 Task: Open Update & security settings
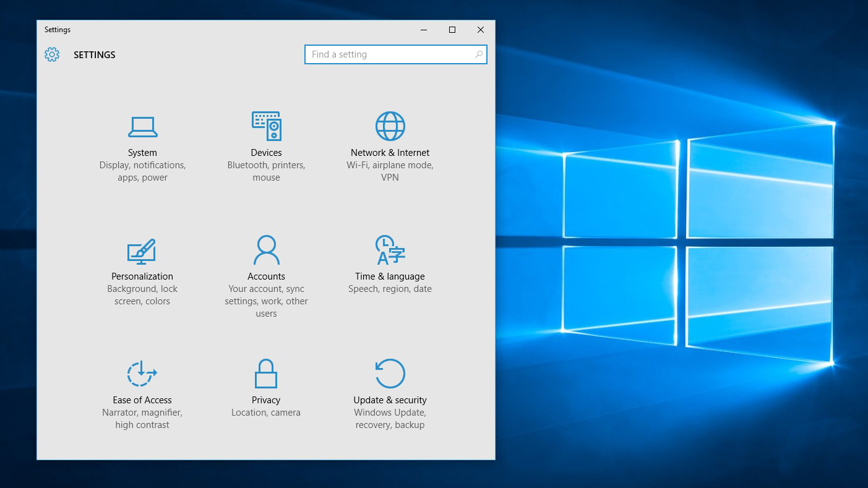point(390,383)
